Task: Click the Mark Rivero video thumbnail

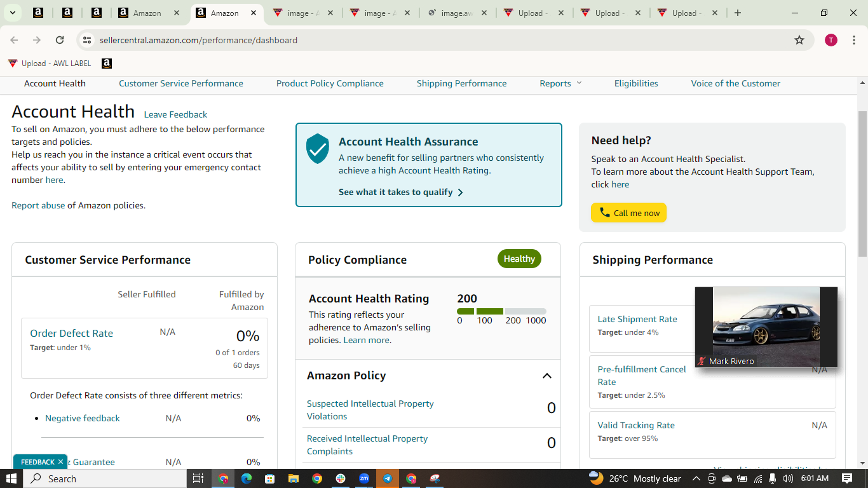Action: 766,327
